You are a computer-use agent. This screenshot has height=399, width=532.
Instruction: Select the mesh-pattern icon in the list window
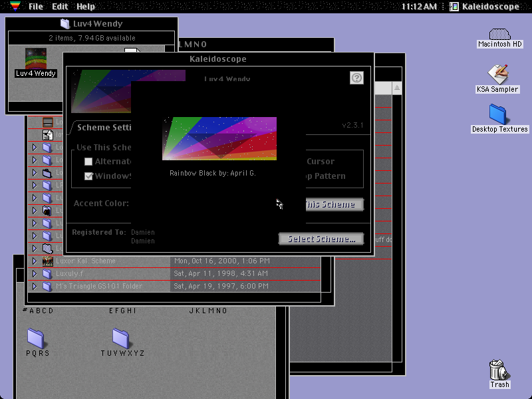[x=47, y=249]
